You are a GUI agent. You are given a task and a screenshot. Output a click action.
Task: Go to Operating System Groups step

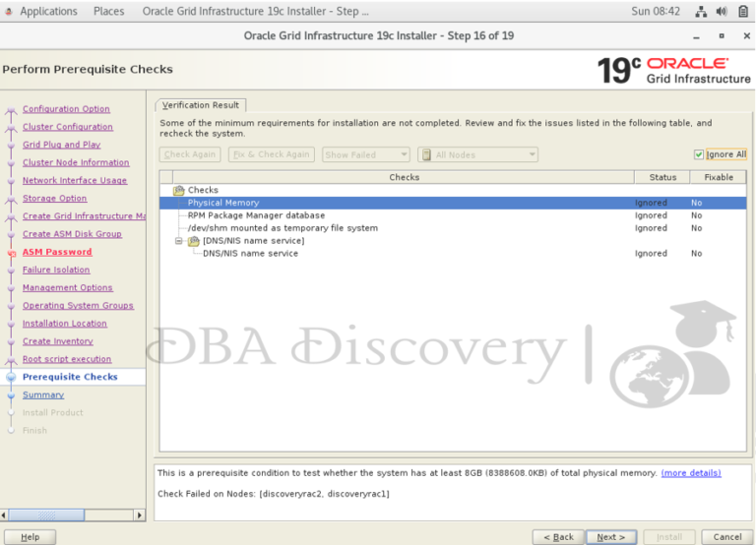(78, 306)
